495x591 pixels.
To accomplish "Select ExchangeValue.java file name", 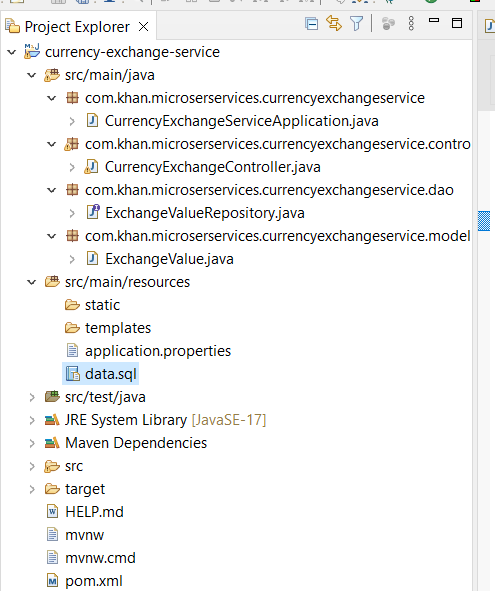I will [169, 259].
